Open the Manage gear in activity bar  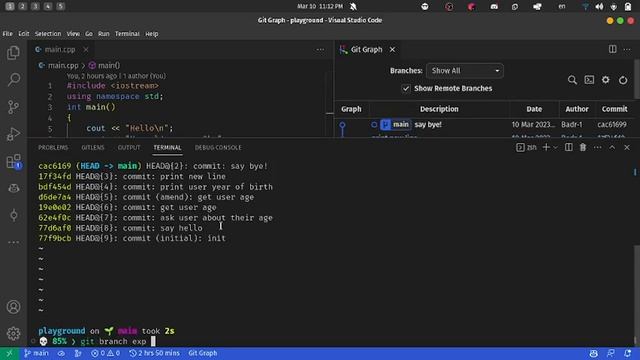pos(13,333)
